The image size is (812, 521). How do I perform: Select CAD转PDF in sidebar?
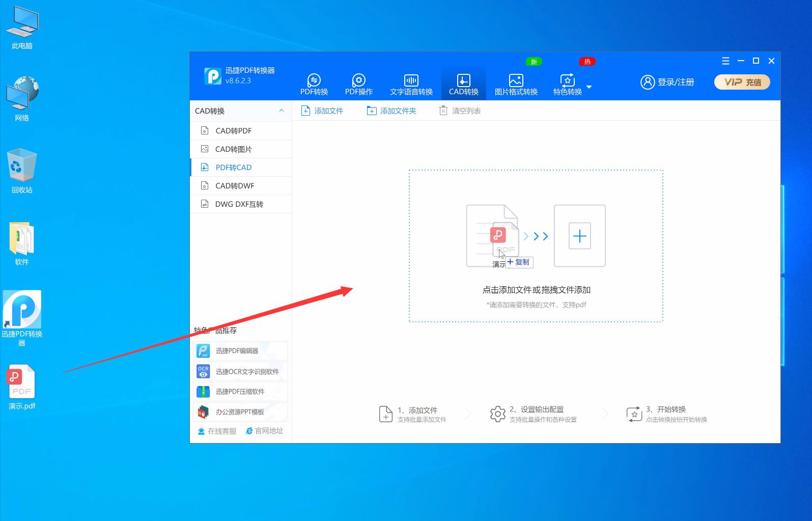(241, 130)
